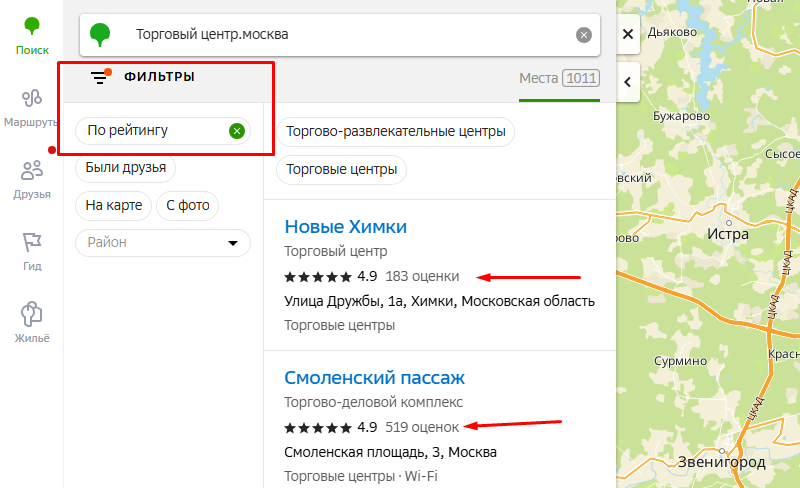Select the По рейтингу sort chip

coord(163,131)
